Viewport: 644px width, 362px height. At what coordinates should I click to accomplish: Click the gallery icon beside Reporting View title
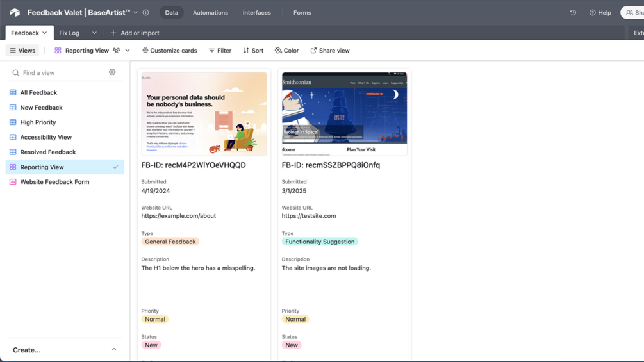coord(58,51)
